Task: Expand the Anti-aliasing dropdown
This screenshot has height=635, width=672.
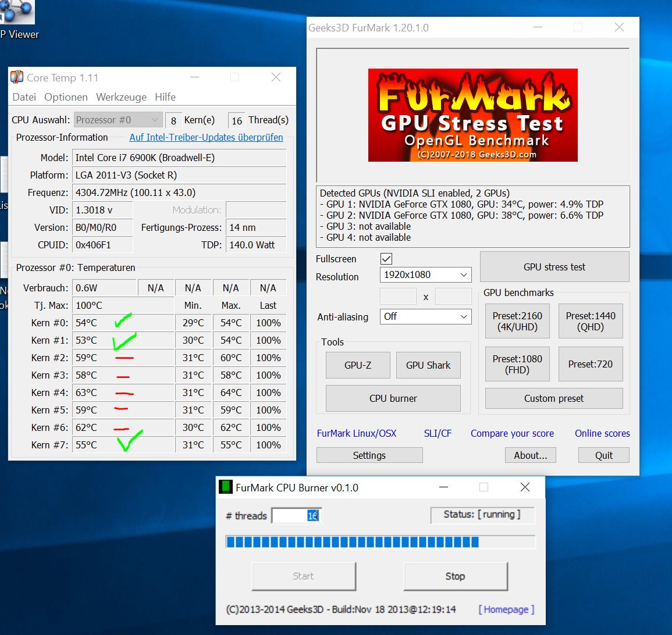Action: pyautogui.click(x=425, y=316)
